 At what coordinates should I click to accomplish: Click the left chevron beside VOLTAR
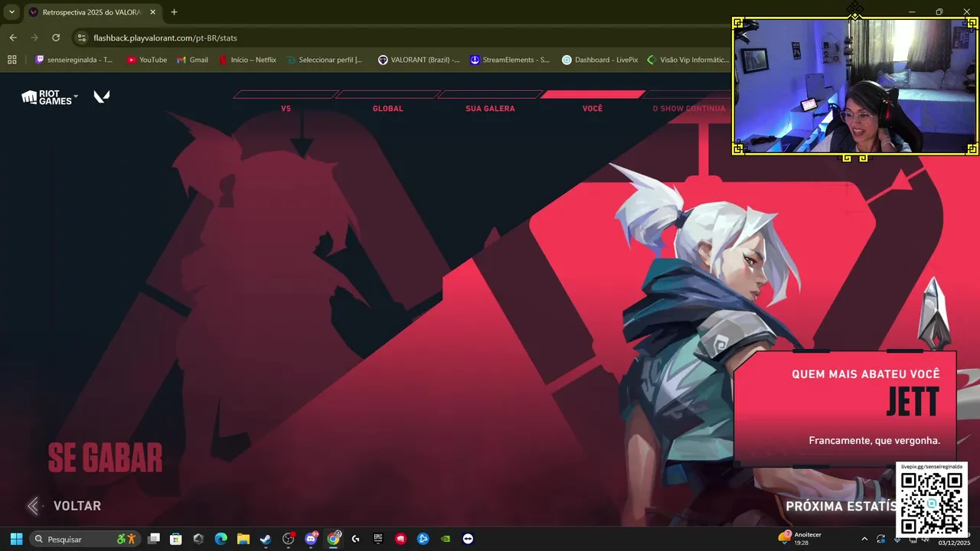point(33,506)
